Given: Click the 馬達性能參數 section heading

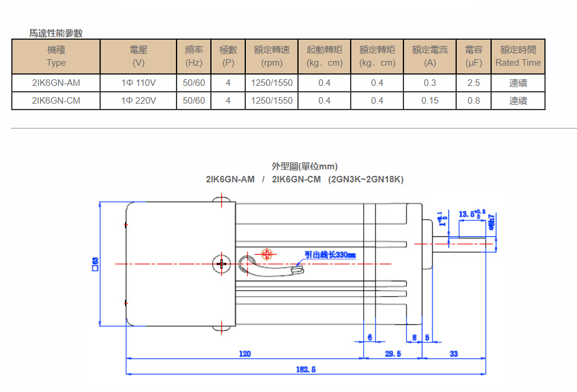Looking at the screenshot, I should click(x=56, y=33).
